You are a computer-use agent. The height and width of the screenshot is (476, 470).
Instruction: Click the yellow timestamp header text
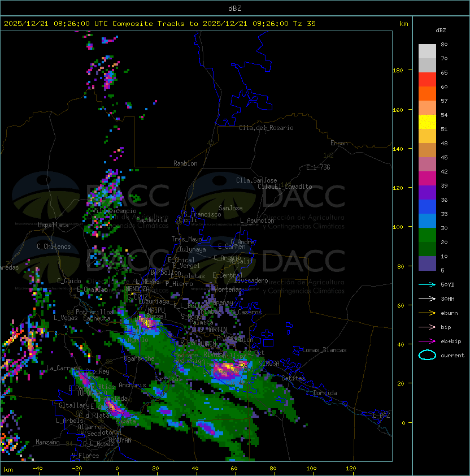pos(160,24)
